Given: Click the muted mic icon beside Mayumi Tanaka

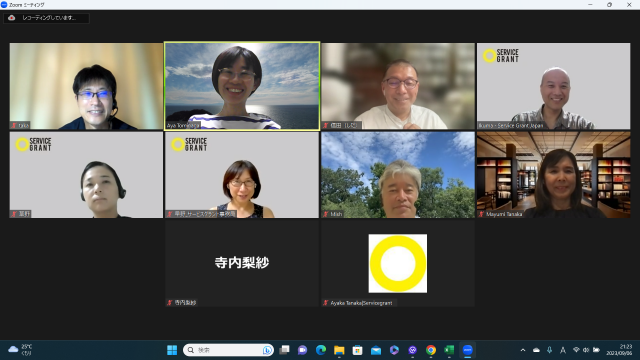Looking at the screenshot, I should point(481,214).
